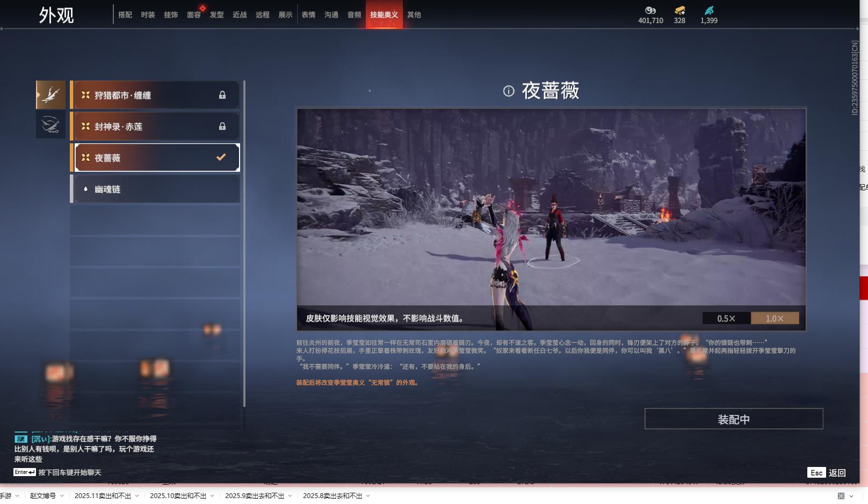Click the skin list vertical scrollbar
The image size is (868, 504).
click(x=244, y=244)
